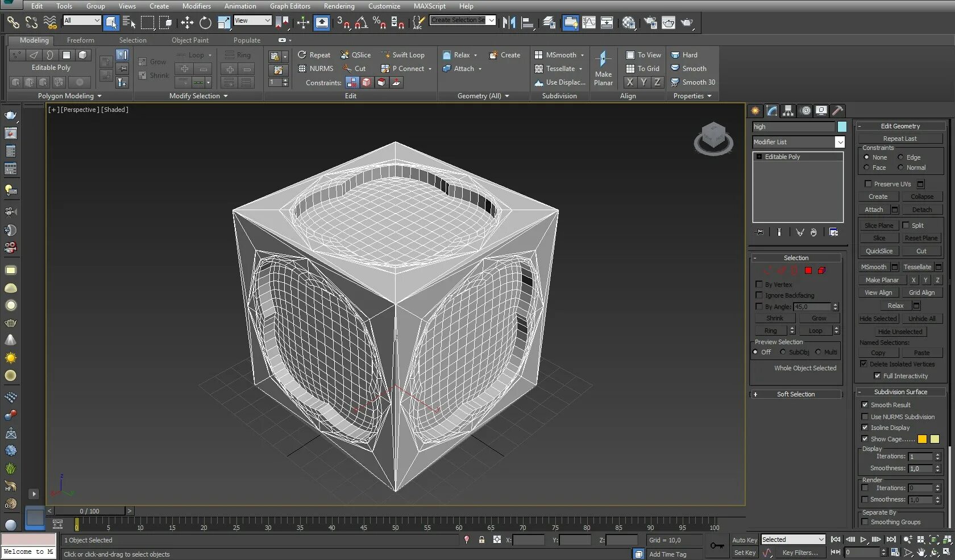Viewport: 955px width, 560px height.
Task: Click the Select and Rotate tool
Action: pyautogui.click(x=205, y=23)
